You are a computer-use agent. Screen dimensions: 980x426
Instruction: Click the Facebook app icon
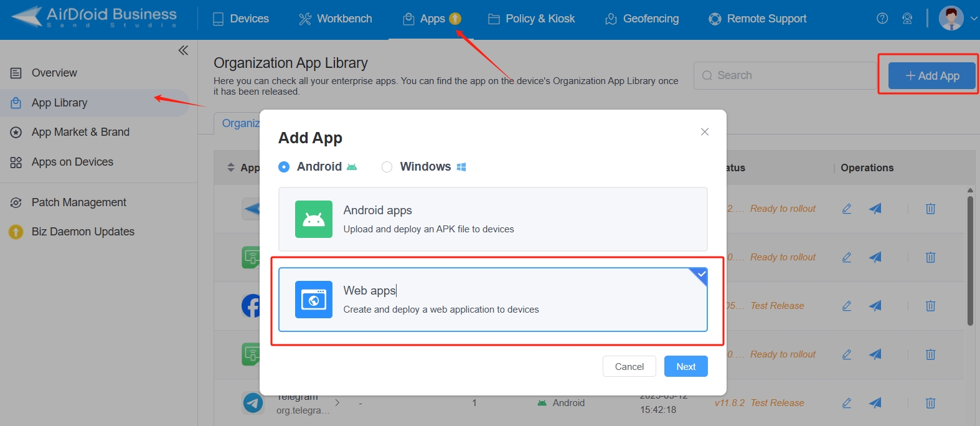[251, 306]
